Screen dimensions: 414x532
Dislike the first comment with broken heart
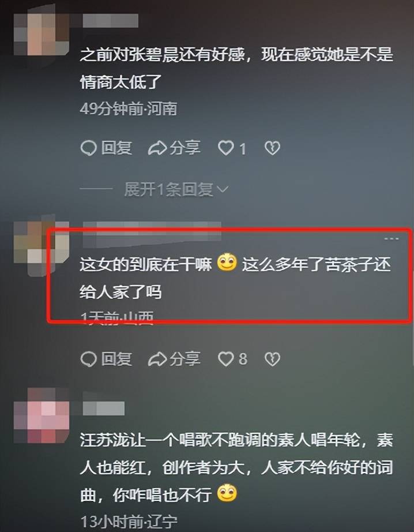tap(272, 148)
